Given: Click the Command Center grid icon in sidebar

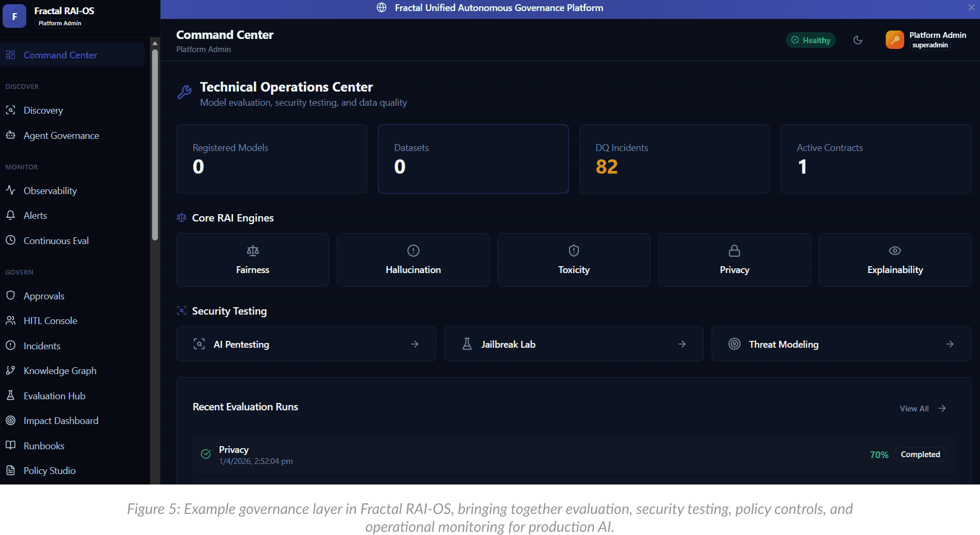Looking at the screenshot, I should click(x=11, y=55).
